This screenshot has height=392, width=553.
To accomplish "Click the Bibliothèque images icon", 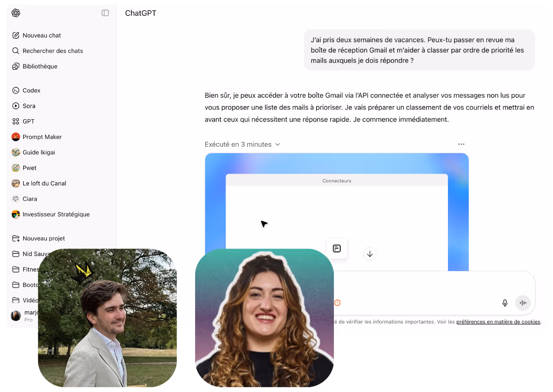I will tap(16, 66).
